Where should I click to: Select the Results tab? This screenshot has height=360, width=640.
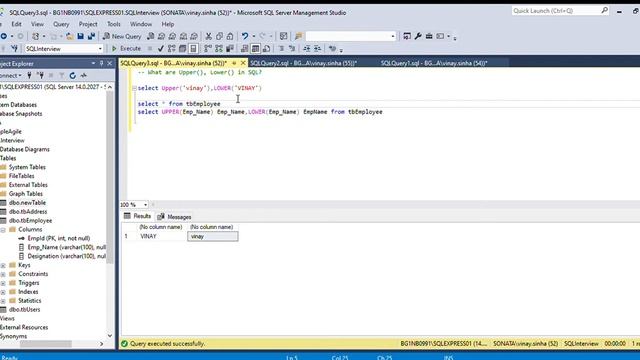click(x=138, y=216)
